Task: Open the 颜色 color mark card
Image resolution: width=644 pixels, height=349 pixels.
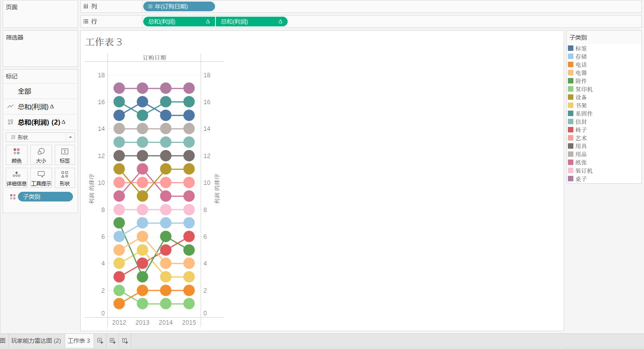Action: (x=17, y=155)
